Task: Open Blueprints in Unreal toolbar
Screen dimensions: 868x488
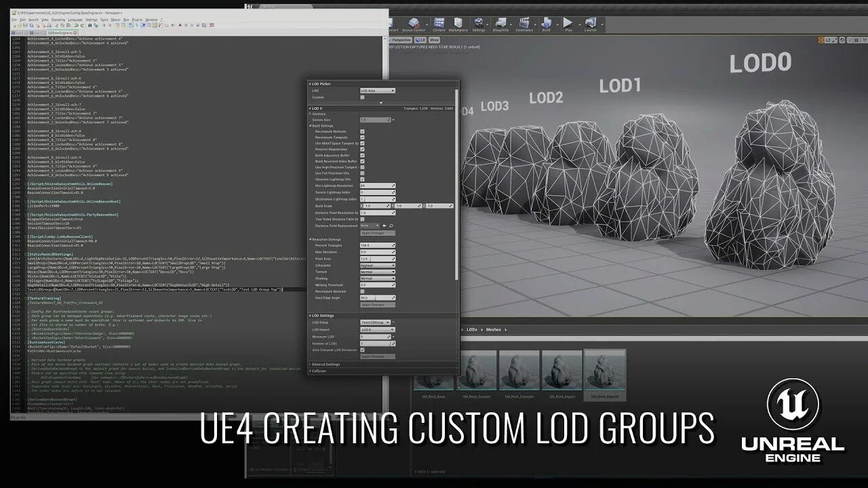Action: pyautogui.click(x=500, y=25)
